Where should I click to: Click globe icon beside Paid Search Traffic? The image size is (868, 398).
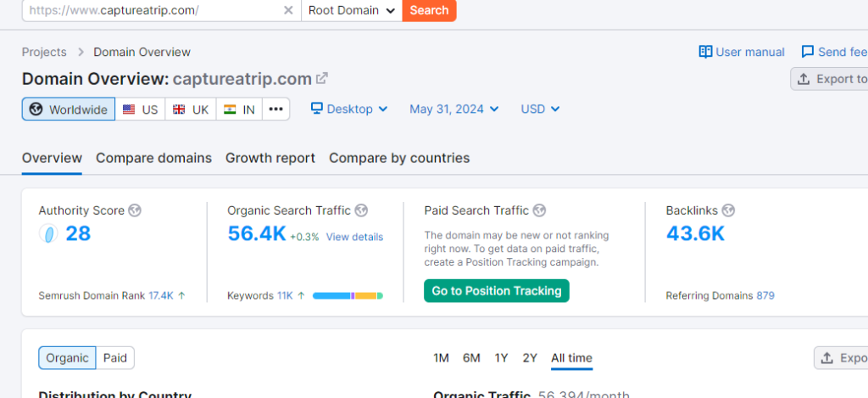(x=539, y=210)
